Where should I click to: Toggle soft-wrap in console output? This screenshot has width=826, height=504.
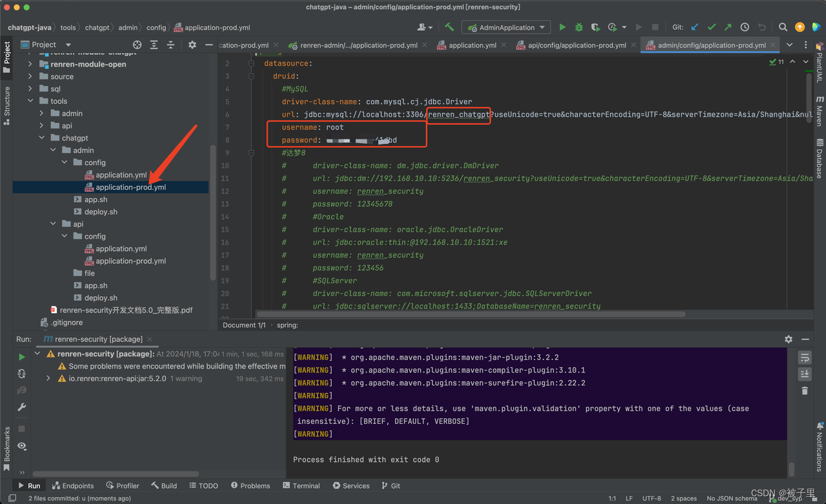coord(805,357)
